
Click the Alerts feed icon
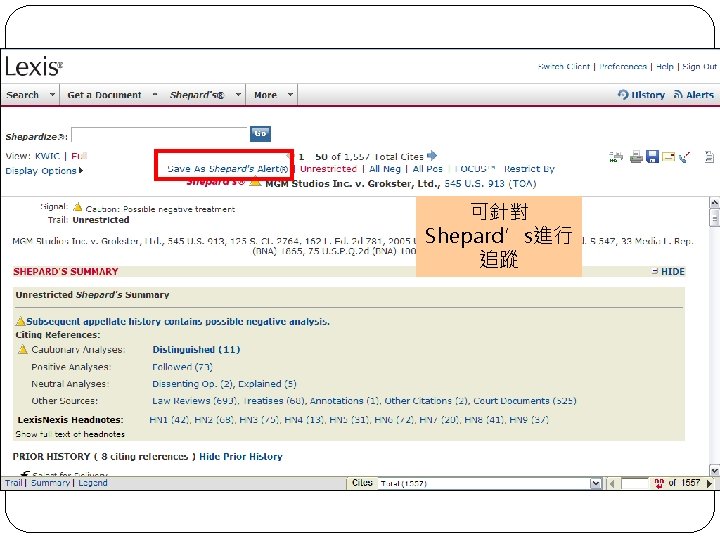coord(678,95)
